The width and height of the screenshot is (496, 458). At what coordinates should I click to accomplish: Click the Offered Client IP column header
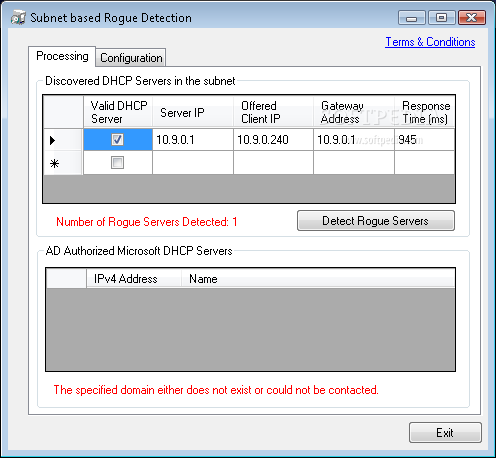[x=273, y=112]
